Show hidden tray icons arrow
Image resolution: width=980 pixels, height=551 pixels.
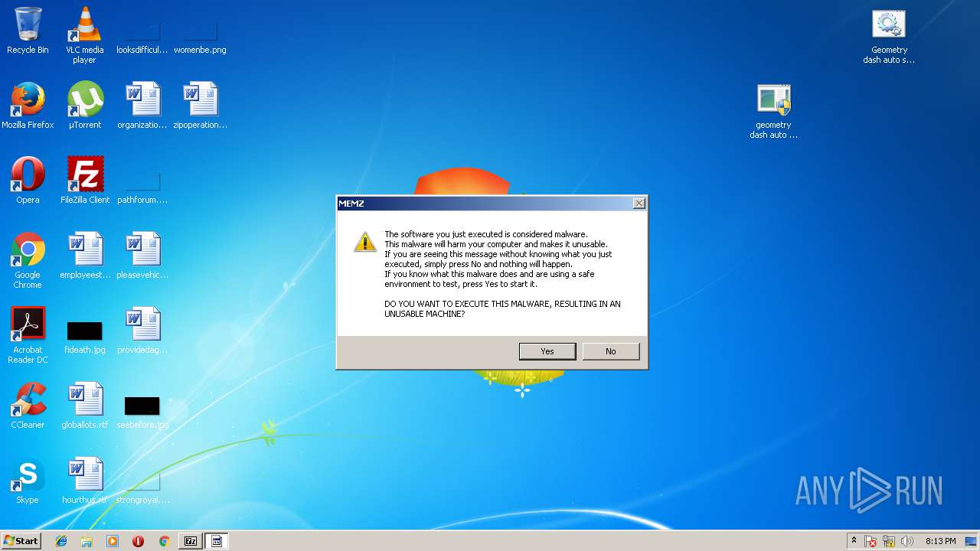pyautogui.click(x=854, y=541)
